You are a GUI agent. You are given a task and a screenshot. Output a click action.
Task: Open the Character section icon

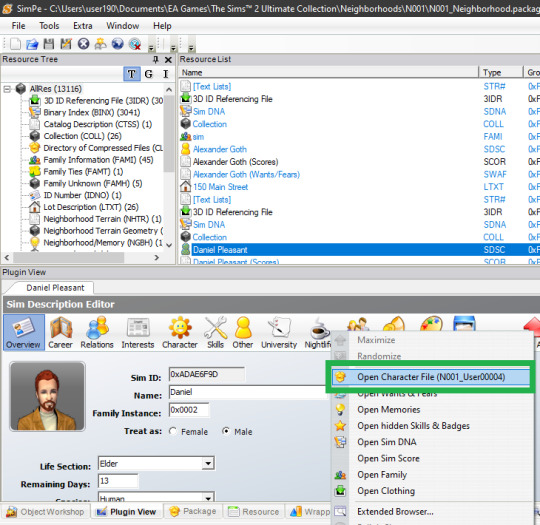coord(180,332)
